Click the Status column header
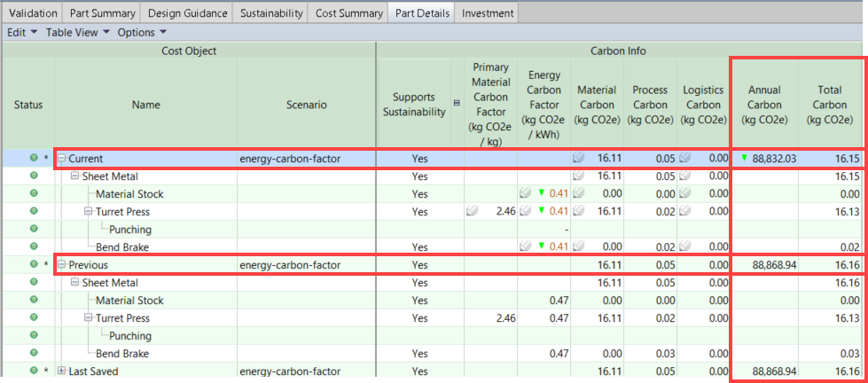Screen dimensions: 868x383 click(28, 105)
